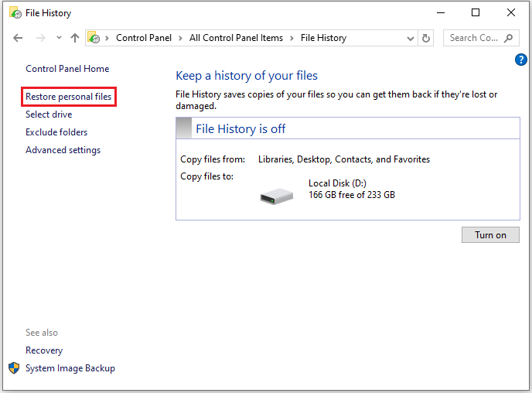
Task: Open the address bar history dropdown
Action: pos(410,39)
